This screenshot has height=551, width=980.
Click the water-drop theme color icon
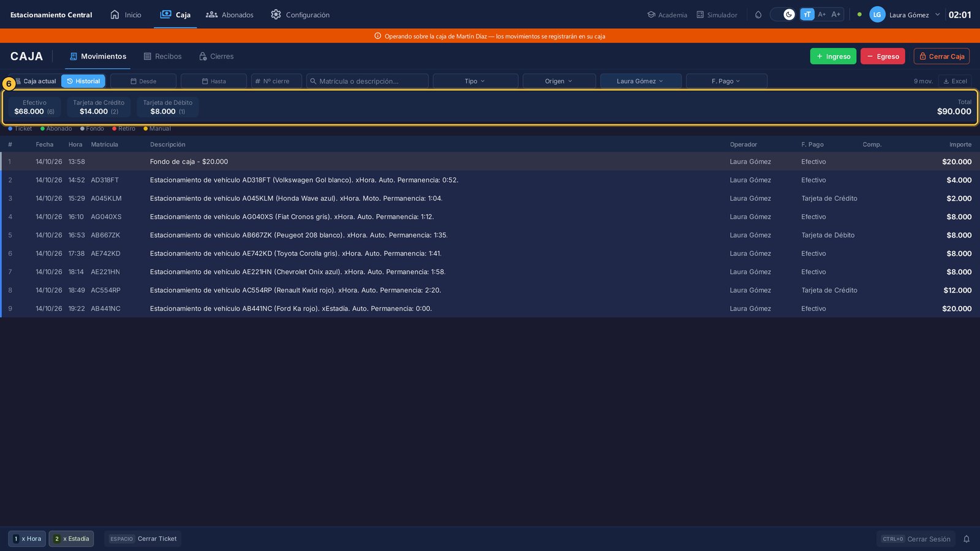[758, 15]
